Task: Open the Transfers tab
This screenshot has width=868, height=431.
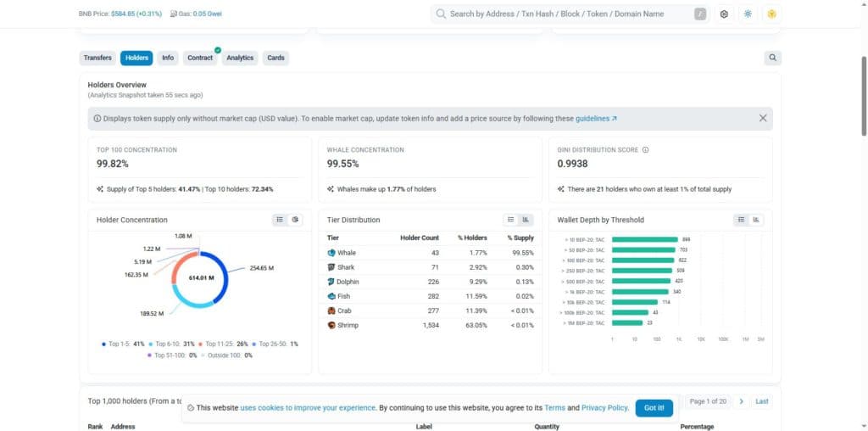Action: [x=97, y=58]
